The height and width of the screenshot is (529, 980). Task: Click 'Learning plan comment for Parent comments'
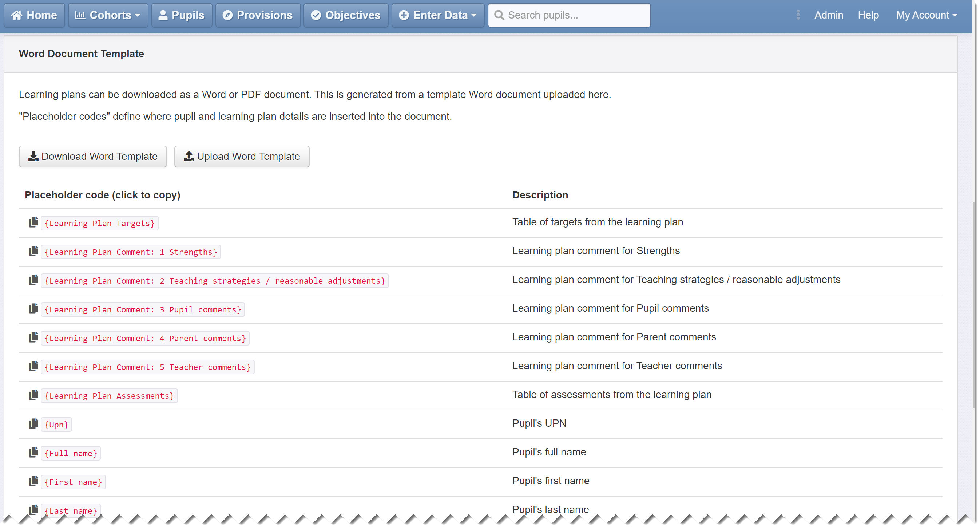(x=614, y=337)
